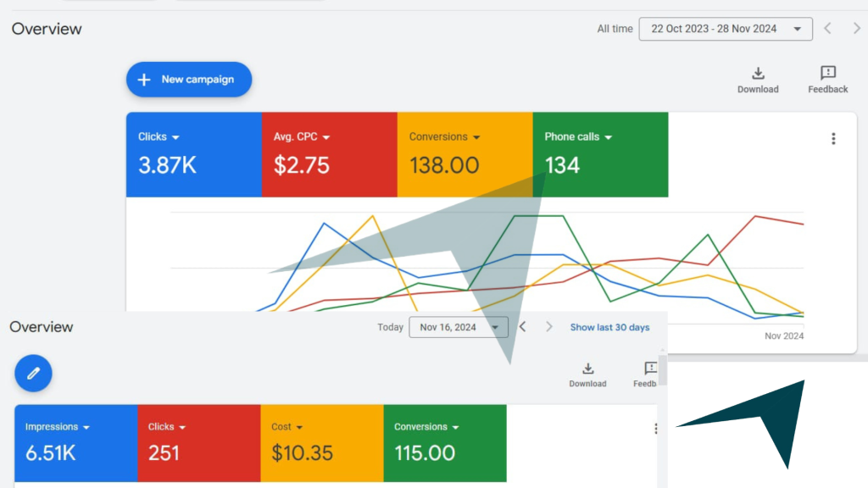The image size is (868, 488).
Task: Select the 138.00 conversions value
Action: point(444,165)
